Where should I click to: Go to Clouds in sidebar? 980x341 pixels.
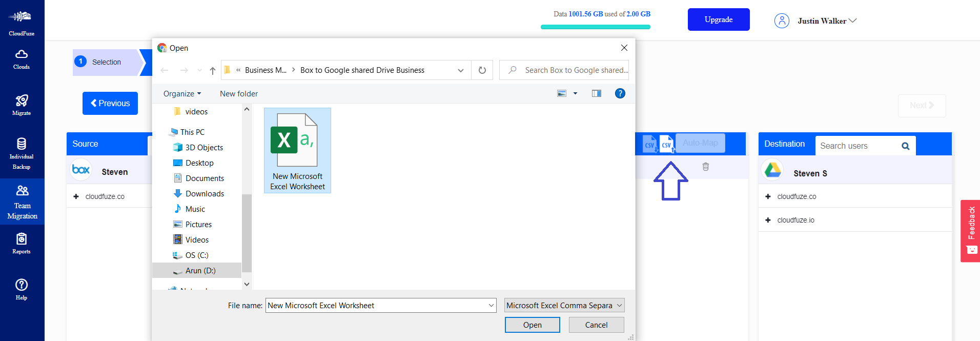(x=22, y=59)
